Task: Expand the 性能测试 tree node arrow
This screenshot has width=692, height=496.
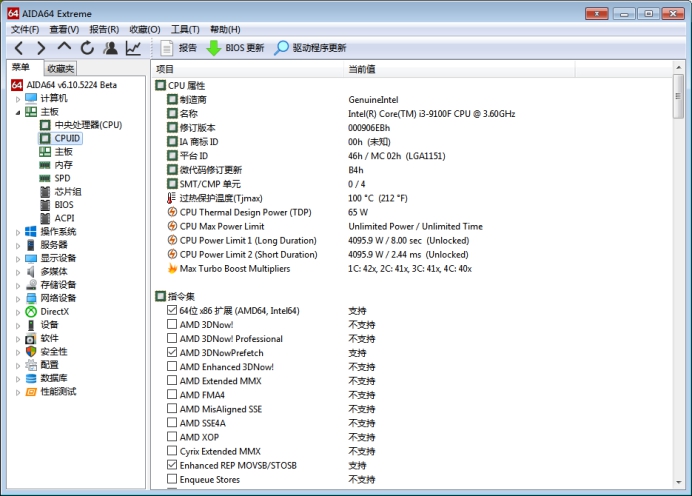Action: pyautogui.click(x=18, y=392)
